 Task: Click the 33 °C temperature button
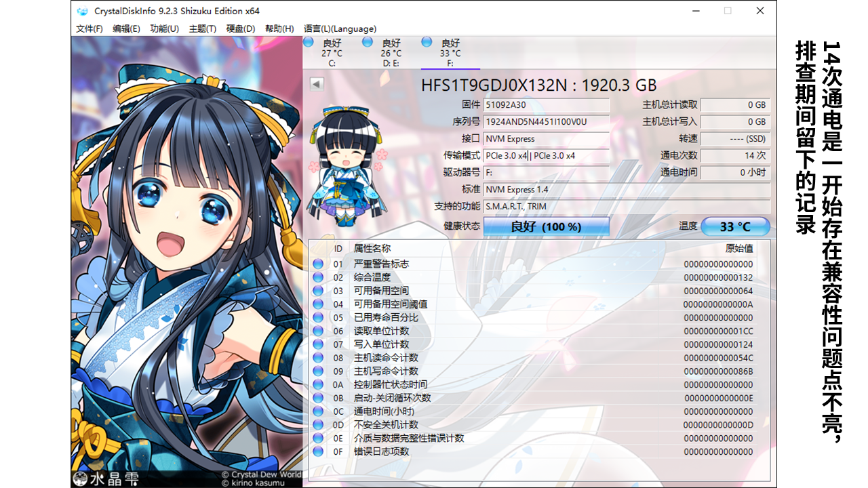[x=736, y=226]
